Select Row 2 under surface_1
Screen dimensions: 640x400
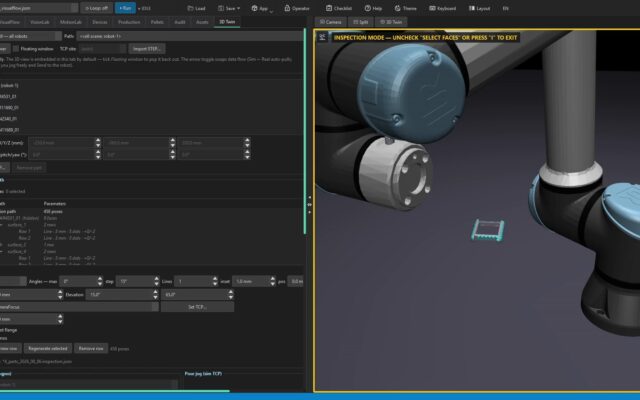click(x=24, y=238)
